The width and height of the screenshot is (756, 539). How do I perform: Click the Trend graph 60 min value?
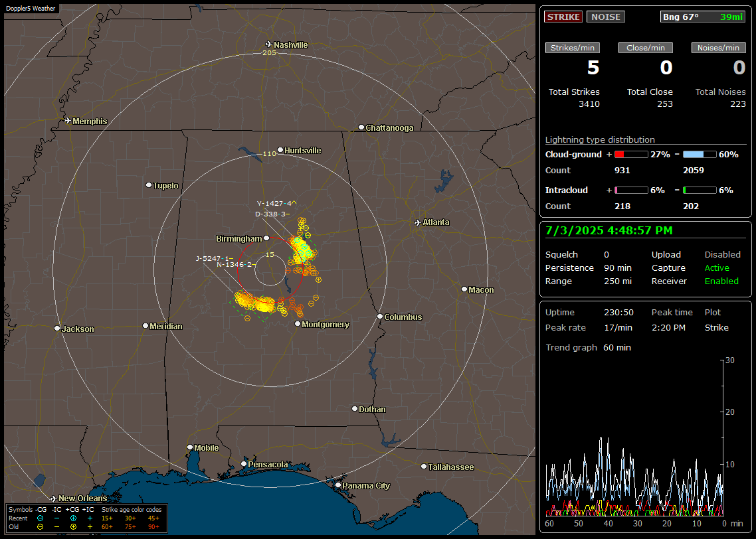coord(616,348)
